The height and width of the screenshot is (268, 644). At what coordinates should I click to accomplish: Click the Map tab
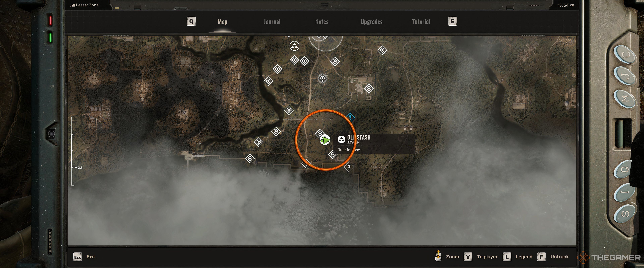222,21
